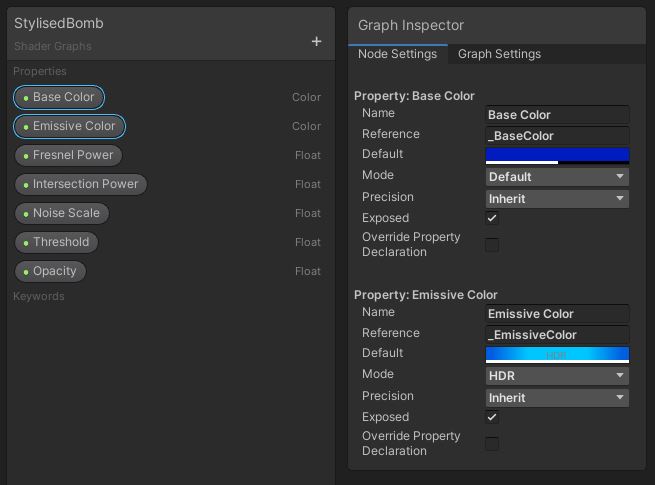The width and height of the screenshot is (655, 485).
Task: Select the Opacity property
Action: (x=50, y=271)
